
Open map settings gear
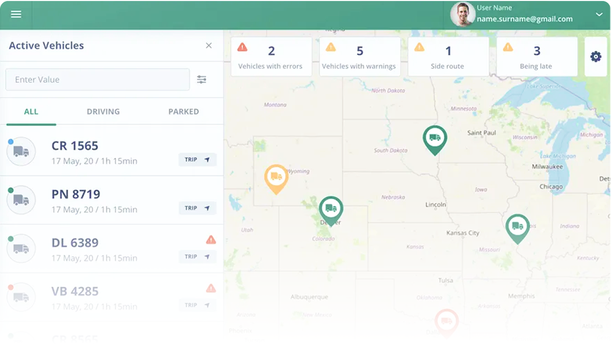pos(596,57)
